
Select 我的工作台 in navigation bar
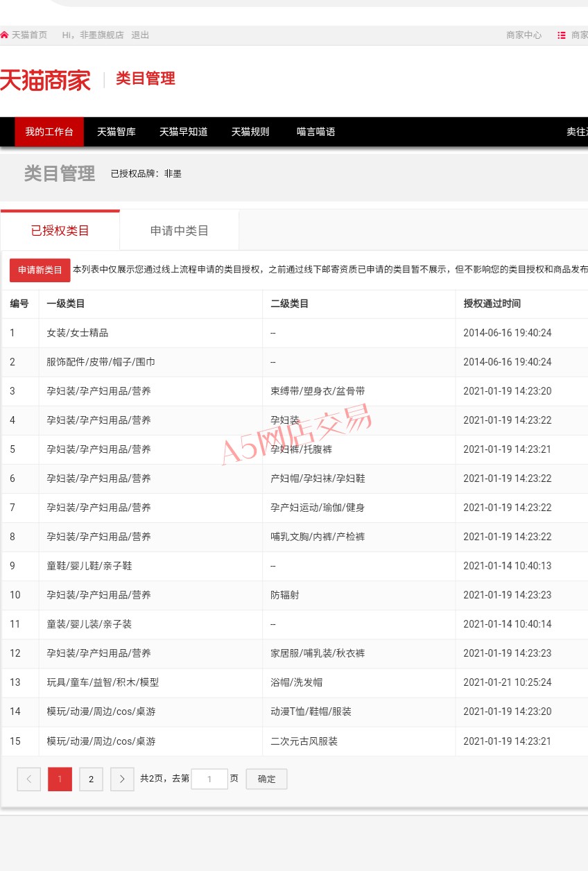49,132
